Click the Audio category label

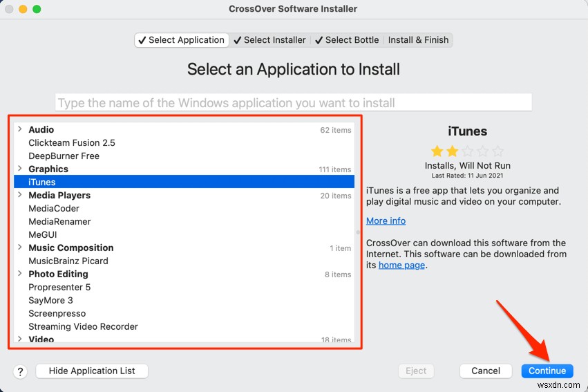click(41, 129)
